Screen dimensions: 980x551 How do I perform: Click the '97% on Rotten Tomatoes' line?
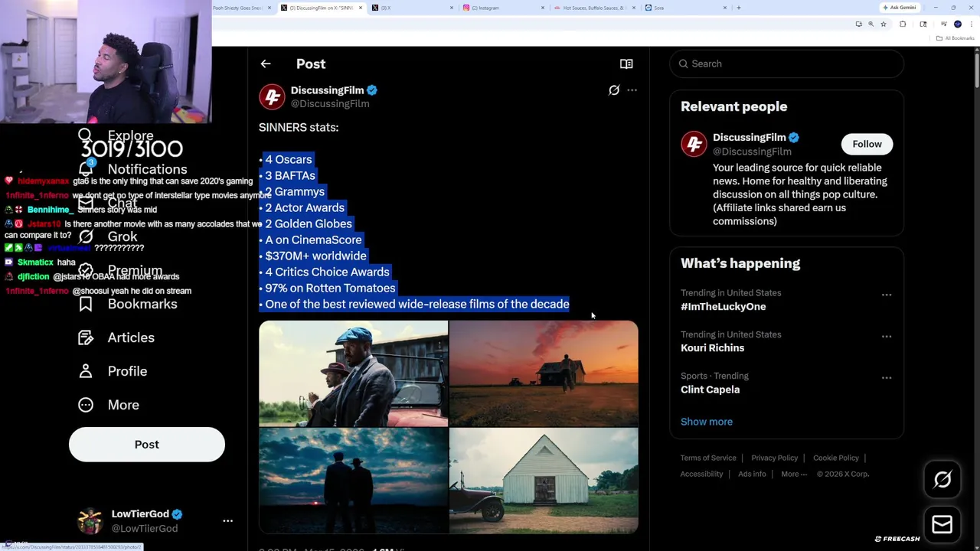coord(330,289)
